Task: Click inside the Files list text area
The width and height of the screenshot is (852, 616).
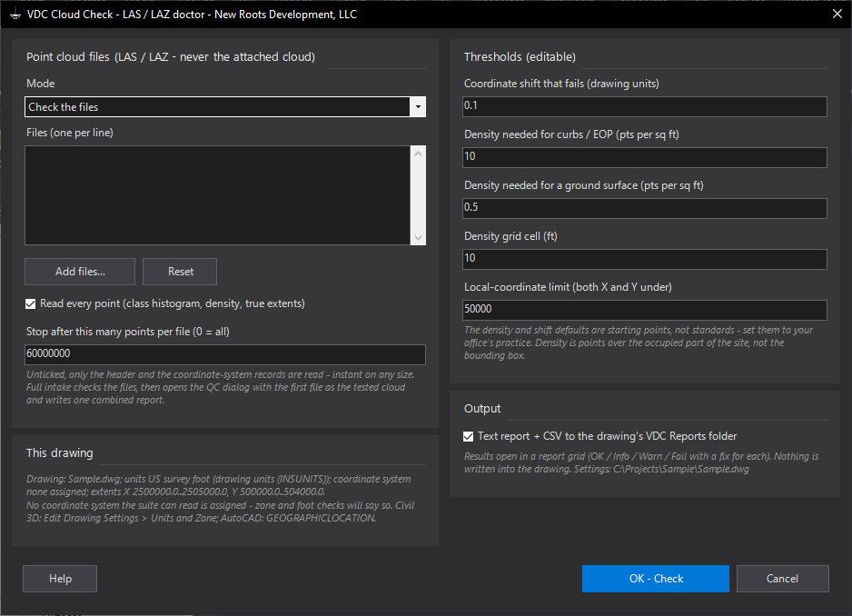Action: click(217, 195)
